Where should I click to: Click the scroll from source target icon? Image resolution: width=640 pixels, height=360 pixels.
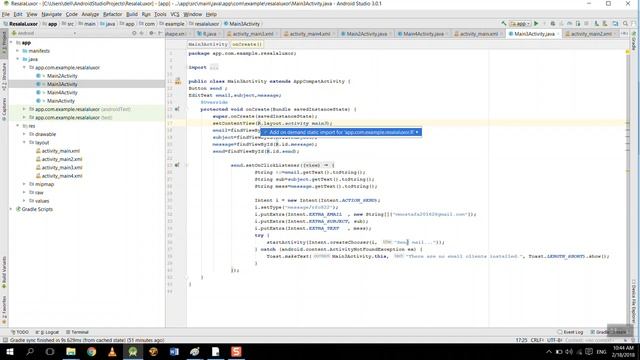134,33
